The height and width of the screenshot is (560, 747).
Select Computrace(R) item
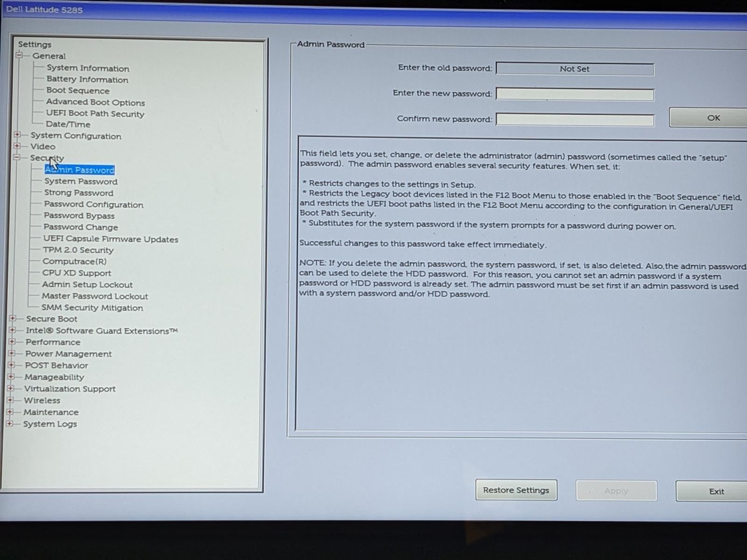coord(74,261)
